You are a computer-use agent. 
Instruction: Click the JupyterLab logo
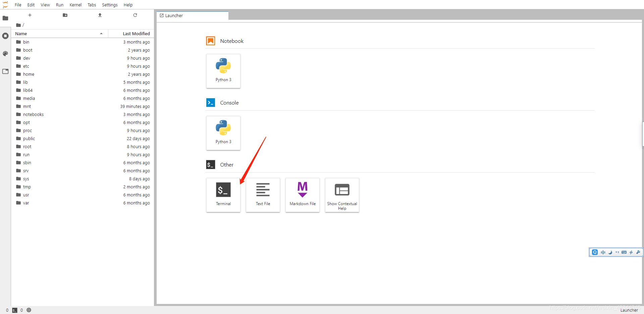pyautogui.click(x=5, y=5)
